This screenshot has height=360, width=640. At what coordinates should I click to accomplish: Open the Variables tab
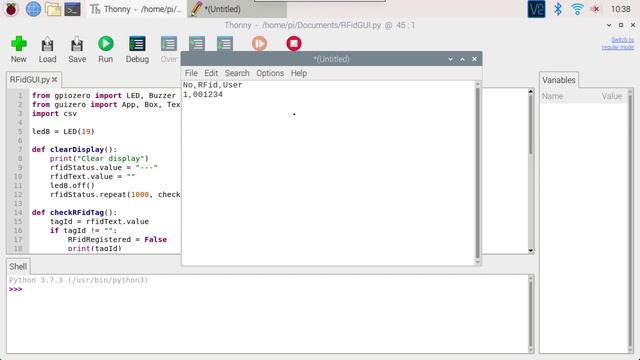(558, 80)
